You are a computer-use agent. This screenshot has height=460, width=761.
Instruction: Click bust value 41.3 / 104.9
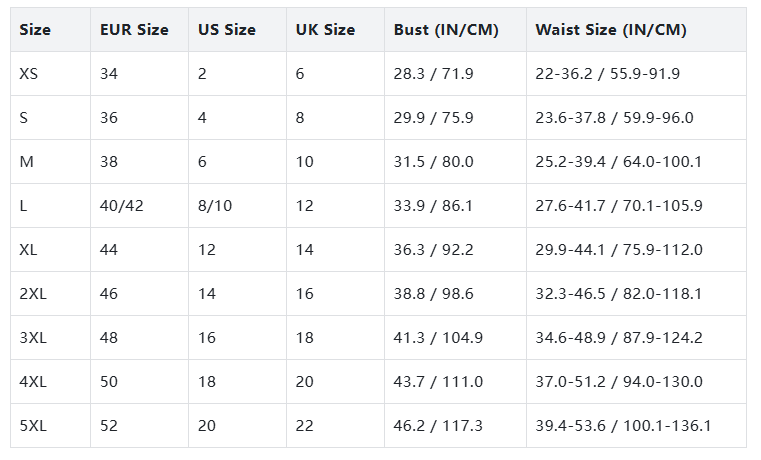[x=438, y=338]
